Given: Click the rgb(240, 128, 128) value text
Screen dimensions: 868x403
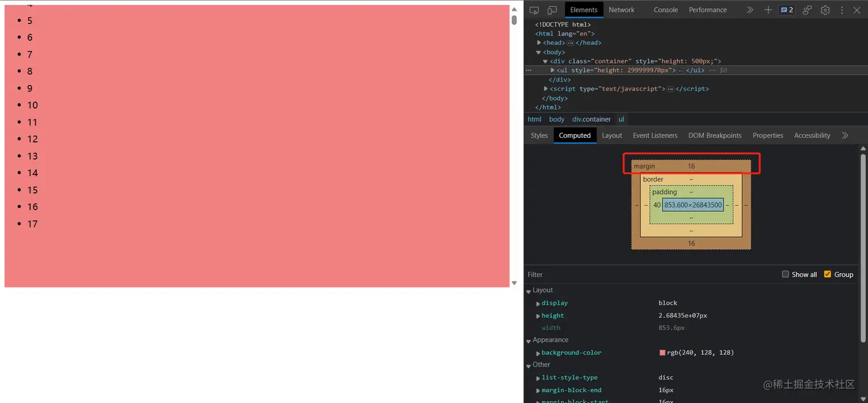Looking at the screenshot, I should 700,353.
